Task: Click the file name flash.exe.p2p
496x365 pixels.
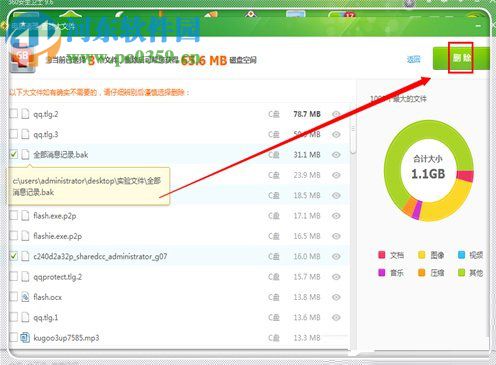Action: pyautogui.click(x=55, y=216)
